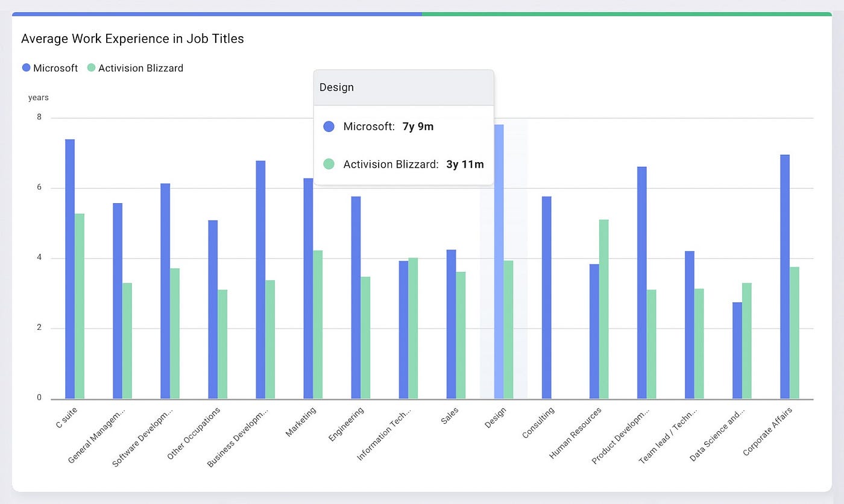
Task: Click the blue Team lead / Techn... bar
Action: (x=689, y=325)
